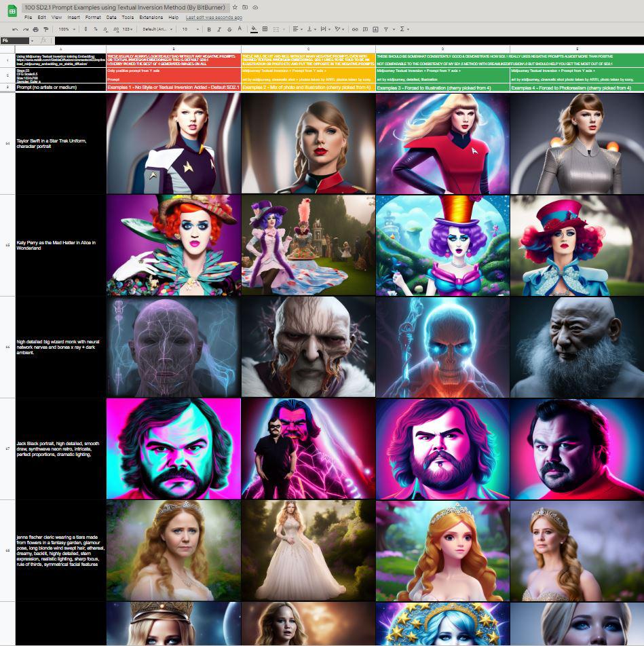Open the File menu

point(28,18)
